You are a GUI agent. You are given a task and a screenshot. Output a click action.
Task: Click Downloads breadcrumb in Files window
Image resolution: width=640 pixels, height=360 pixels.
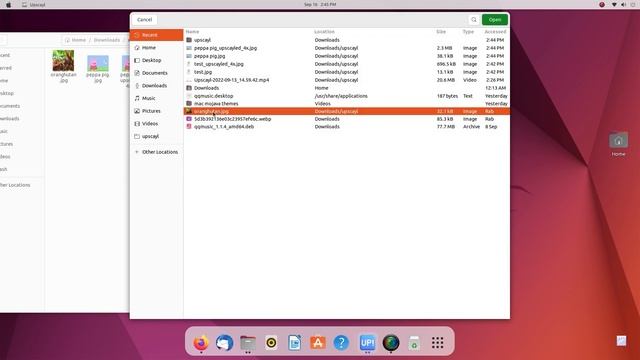pyautogui.click(x=107, y=40)
